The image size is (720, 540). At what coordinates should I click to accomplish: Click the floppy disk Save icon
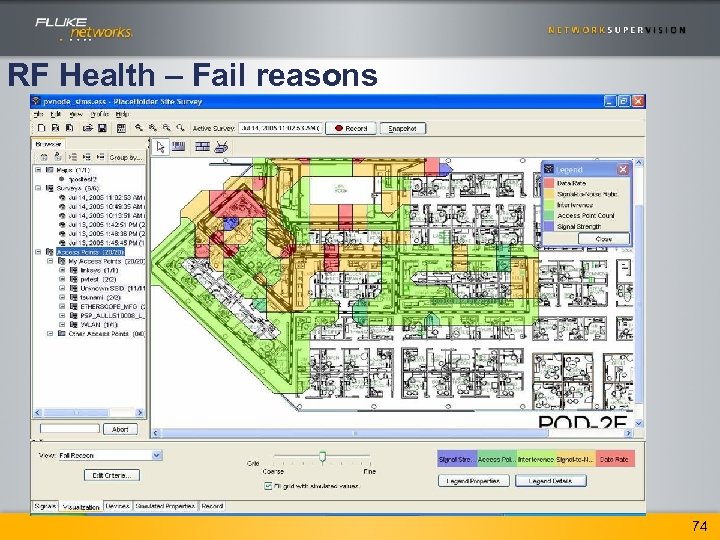(x=102, y=128)
